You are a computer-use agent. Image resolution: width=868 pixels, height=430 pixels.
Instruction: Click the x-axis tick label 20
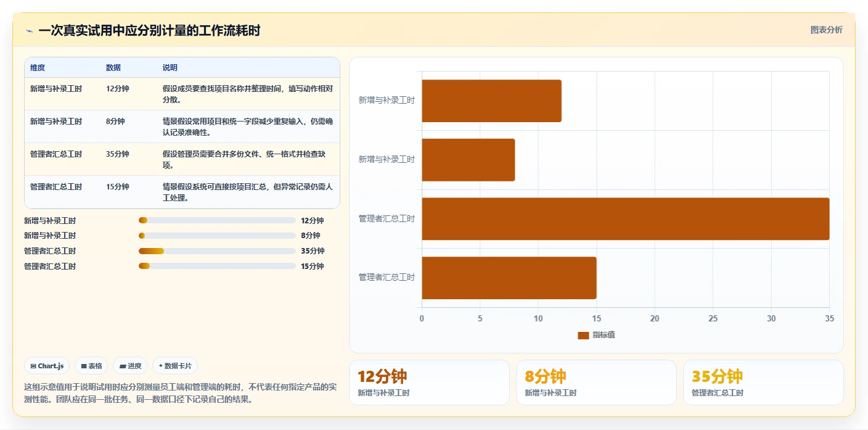coord(655,318)
